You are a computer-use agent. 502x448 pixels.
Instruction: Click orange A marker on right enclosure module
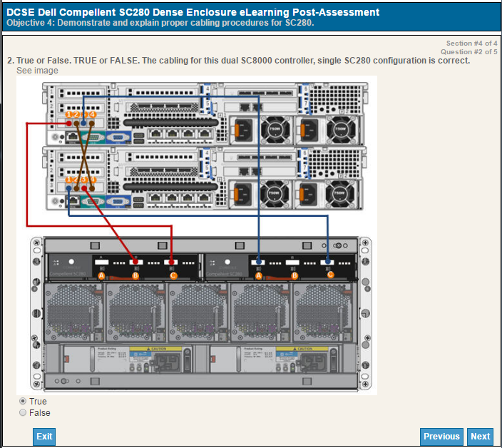[259, 275]
